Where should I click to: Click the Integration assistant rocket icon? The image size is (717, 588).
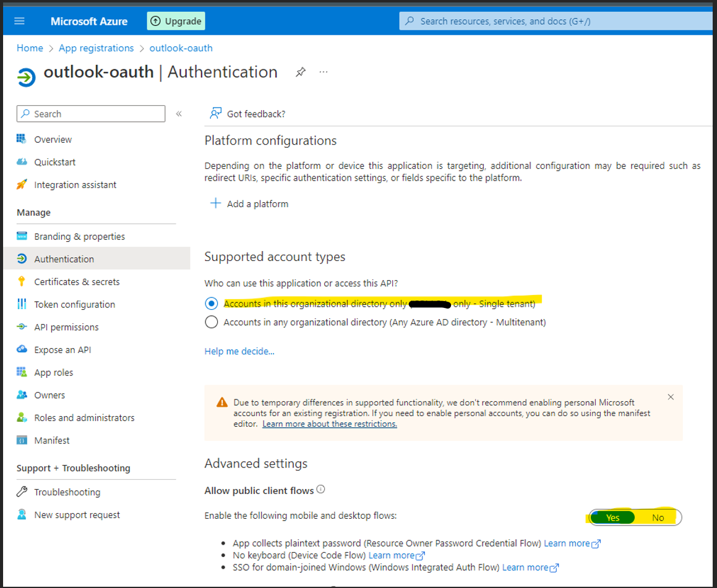click(x=22, y=184)
